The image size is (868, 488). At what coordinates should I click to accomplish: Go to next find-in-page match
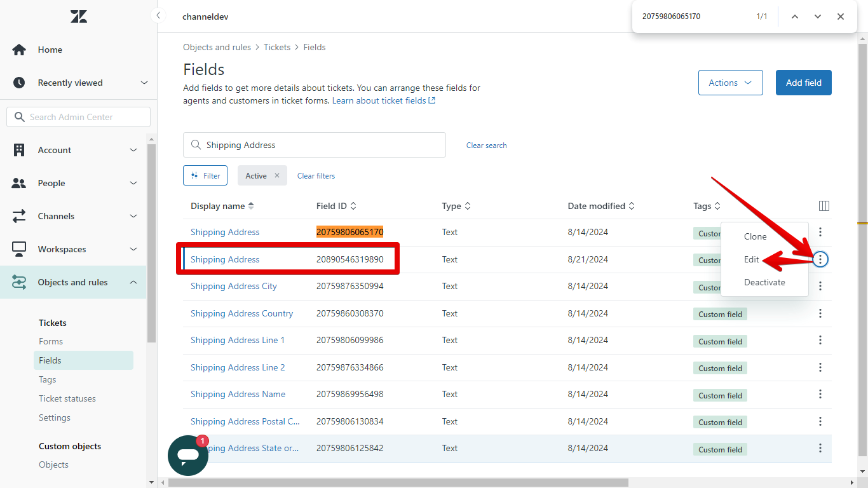pos(818,17)
